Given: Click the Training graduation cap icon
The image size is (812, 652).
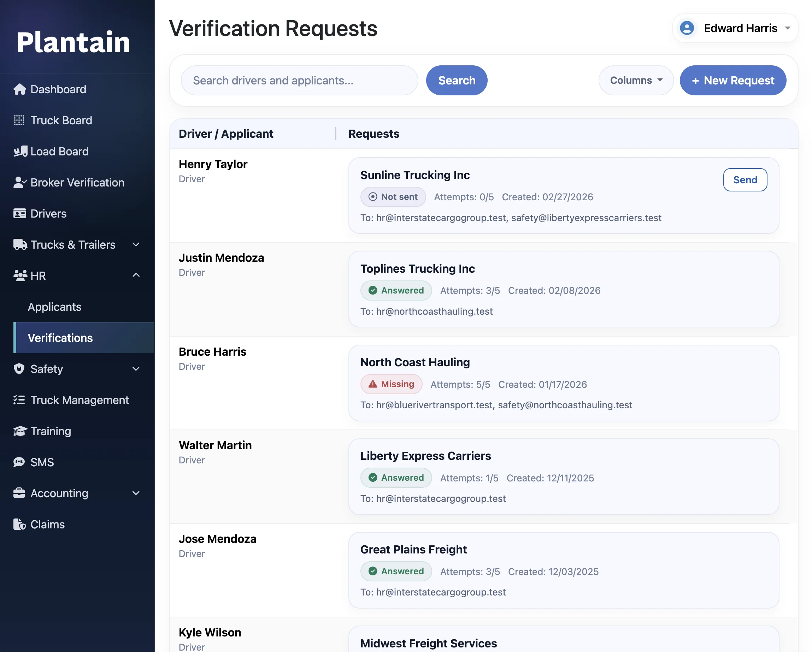Looking at the screenshot, I should (19, 431).
